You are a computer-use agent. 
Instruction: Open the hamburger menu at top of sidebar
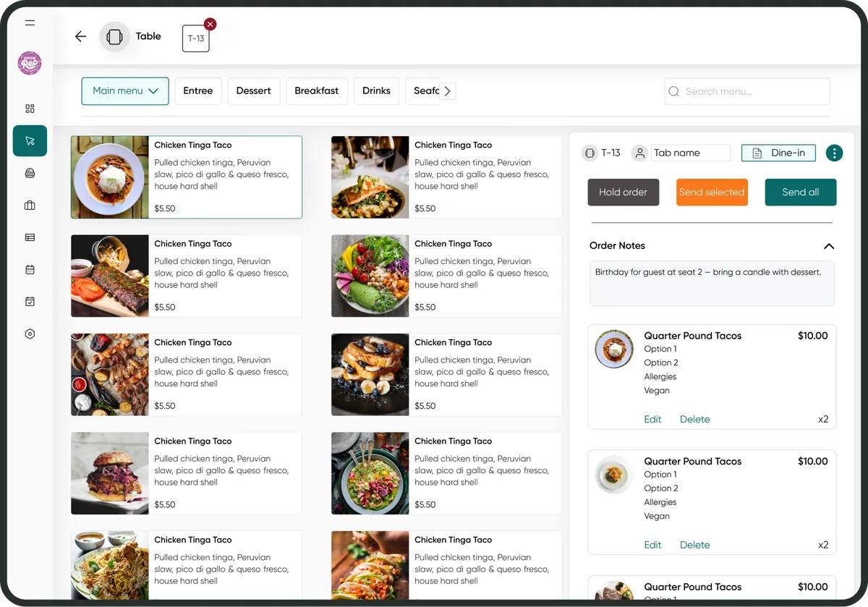pos(30,22)
